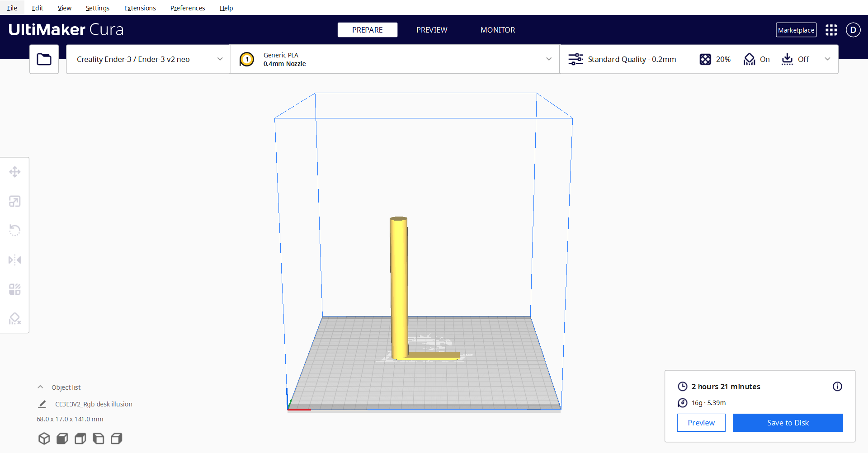868x453 pixels.
Task: Click the print settings sliders icon
Action: click(x=576, y=59)
